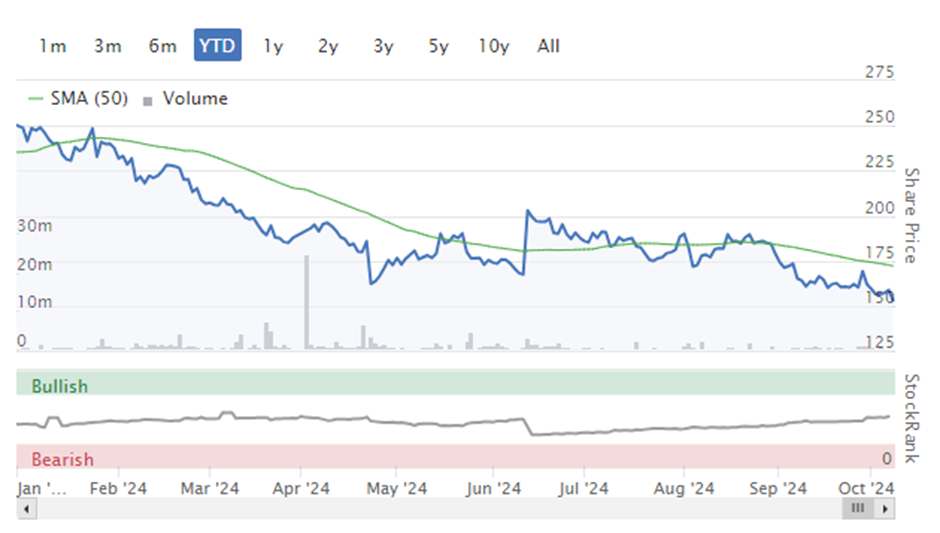Click the Jun '24 date label
The image size is (940, 533).
[493, 488]
